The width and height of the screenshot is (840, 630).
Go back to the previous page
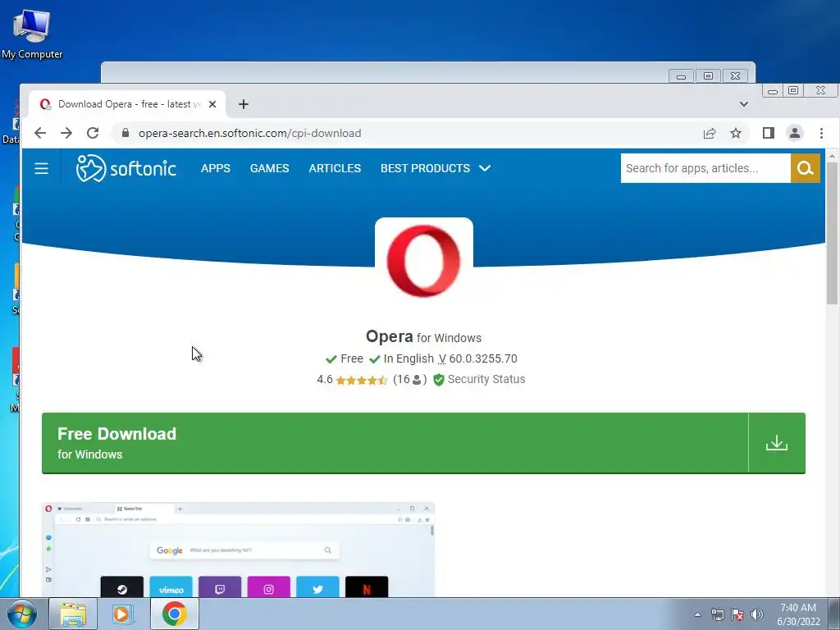tap(40, 133)
